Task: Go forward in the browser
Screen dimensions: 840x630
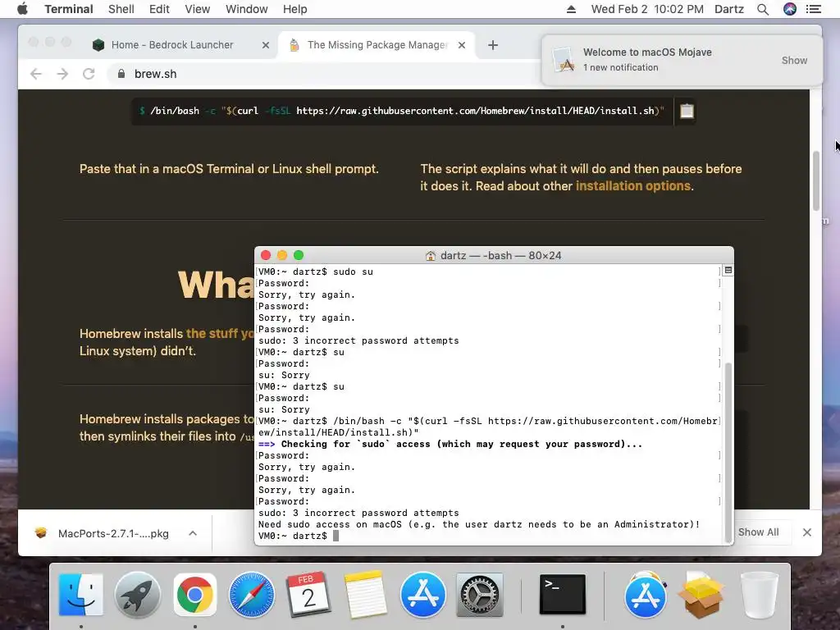Action: [x=62, y=74]
